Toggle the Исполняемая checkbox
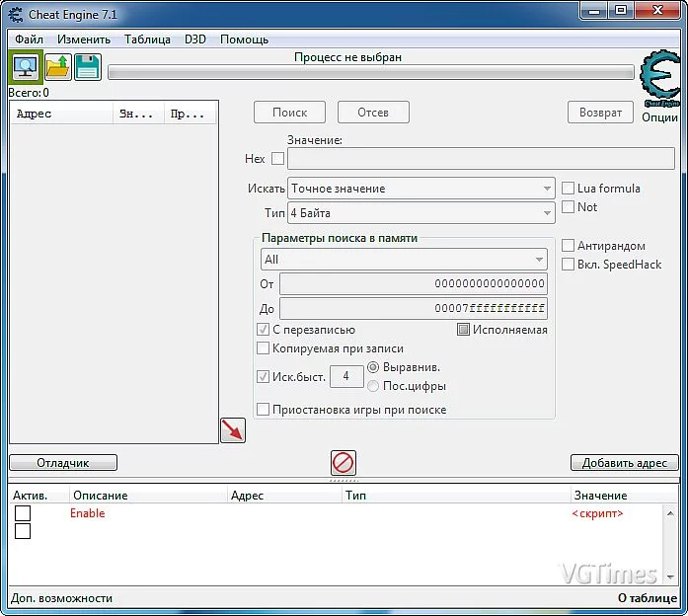The image size is (688, 616). (x=463, y=330)
